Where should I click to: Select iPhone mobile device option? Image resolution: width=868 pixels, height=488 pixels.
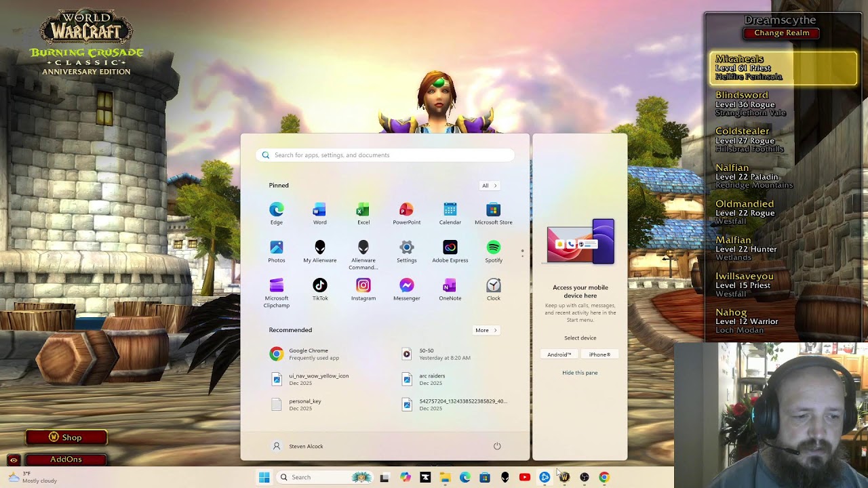pyautogui.click(x=599, y=354)
